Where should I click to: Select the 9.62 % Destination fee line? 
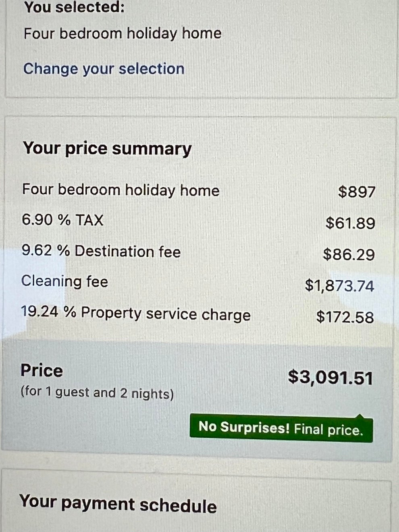tap(102, 251)
